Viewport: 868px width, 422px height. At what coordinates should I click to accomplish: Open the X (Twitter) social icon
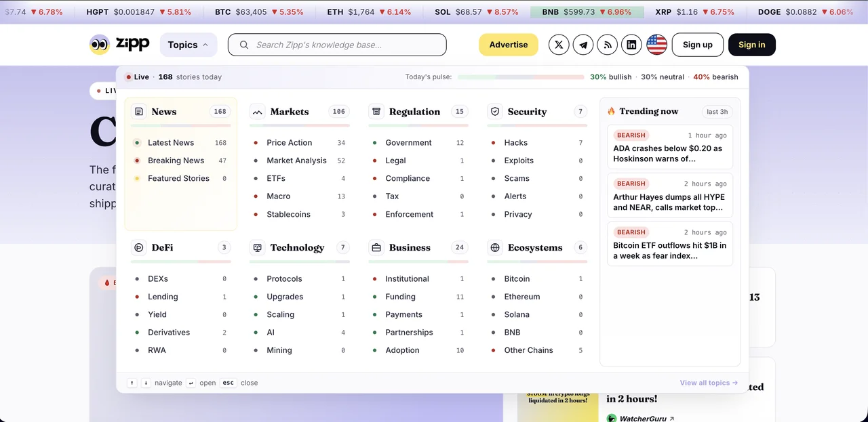point(559,45)
